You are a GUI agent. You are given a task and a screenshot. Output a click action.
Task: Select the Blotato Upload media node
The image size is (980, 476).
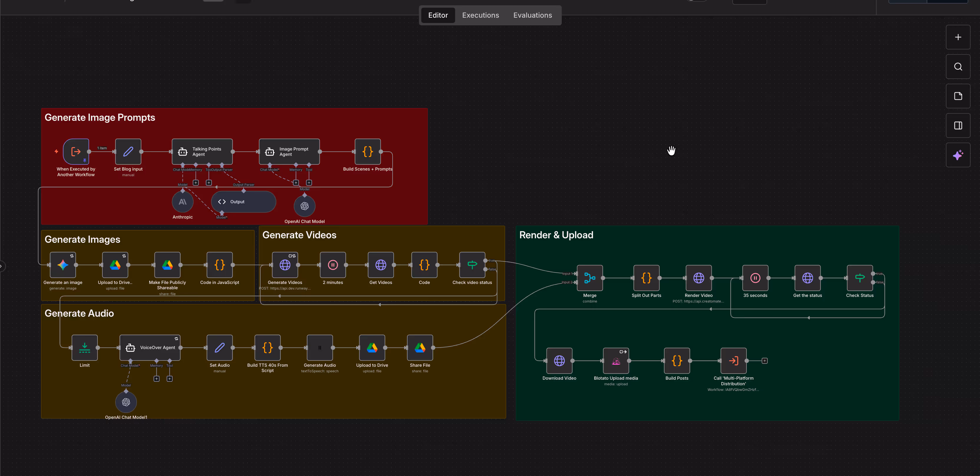[x=615, y=361]
